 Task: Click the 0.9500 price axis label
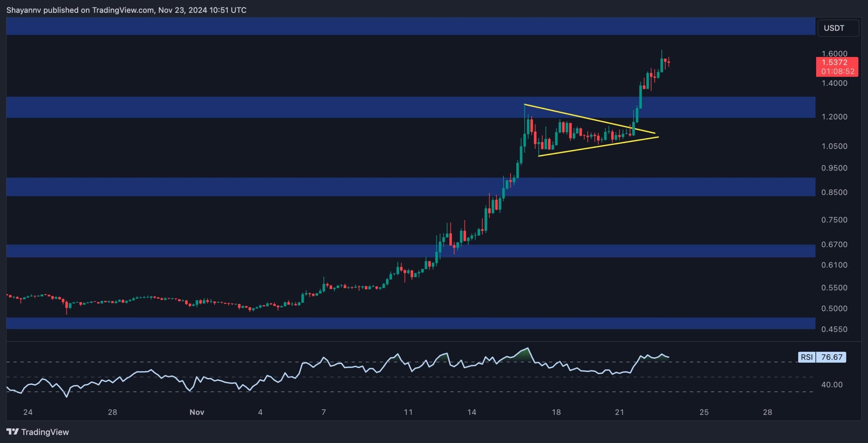[834, 168]
